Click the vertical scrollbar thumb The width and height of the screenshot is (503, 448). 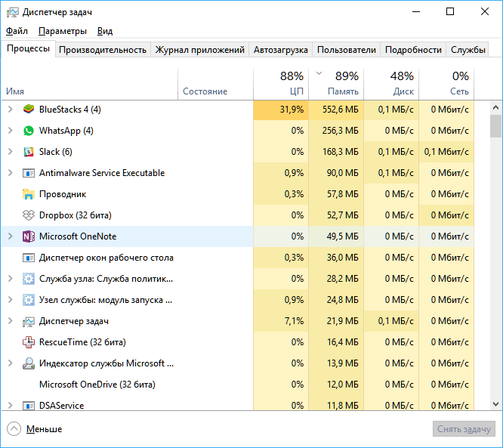pyautogui.click(x=495, y=126)
